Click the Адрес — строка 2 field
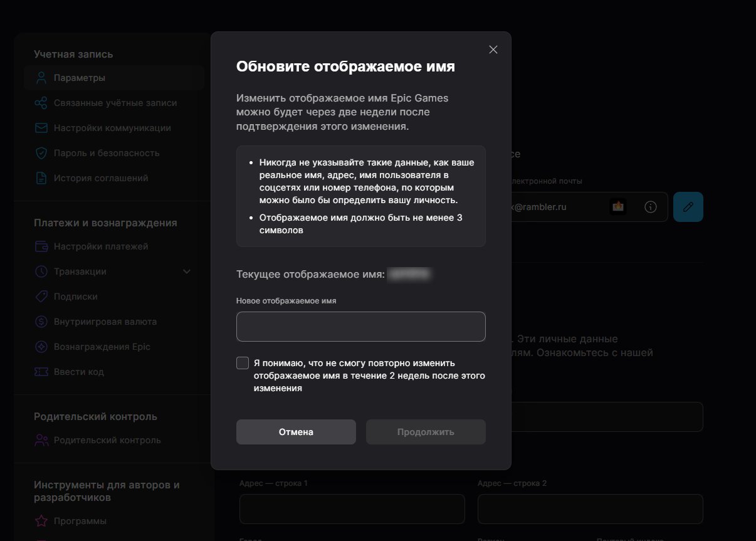 pyautogui.click(x=591, y=509)
